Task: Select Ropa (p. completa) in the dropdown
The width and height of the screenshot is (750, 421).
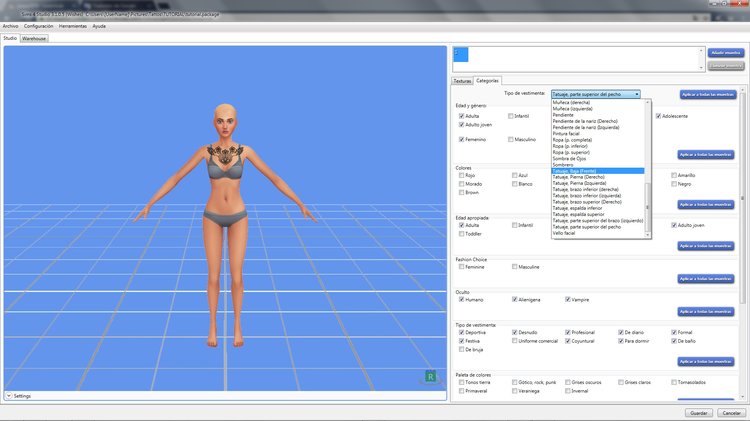Action: tap(572, 140)
